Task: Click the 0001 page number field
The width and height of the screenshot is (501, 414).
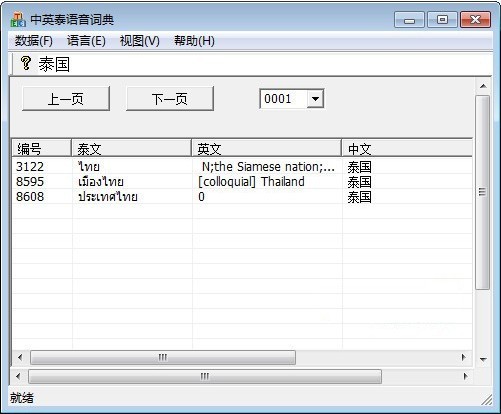Action: tap(283, 99)
